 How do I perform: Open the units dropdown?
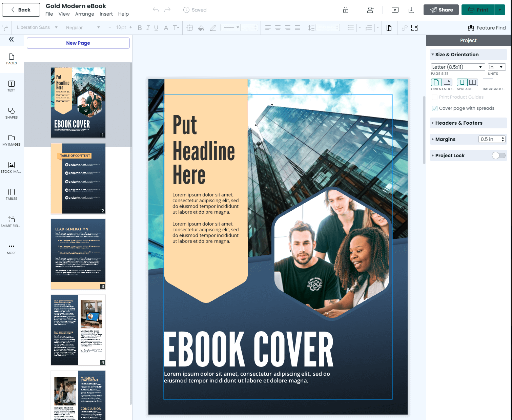[x=496, y=67]
